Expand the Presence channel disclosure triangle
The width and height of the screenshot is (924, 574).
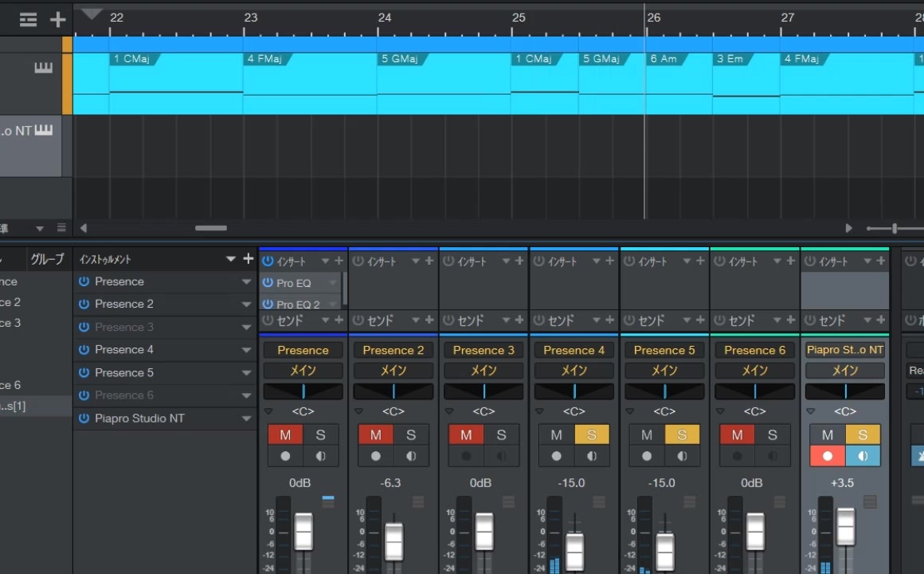point(268,411)
